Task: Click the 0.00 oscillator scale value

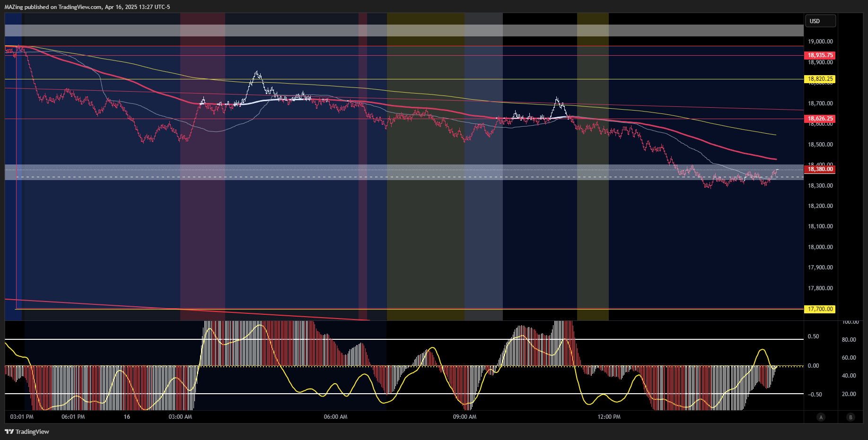Action: pos(813,366)
